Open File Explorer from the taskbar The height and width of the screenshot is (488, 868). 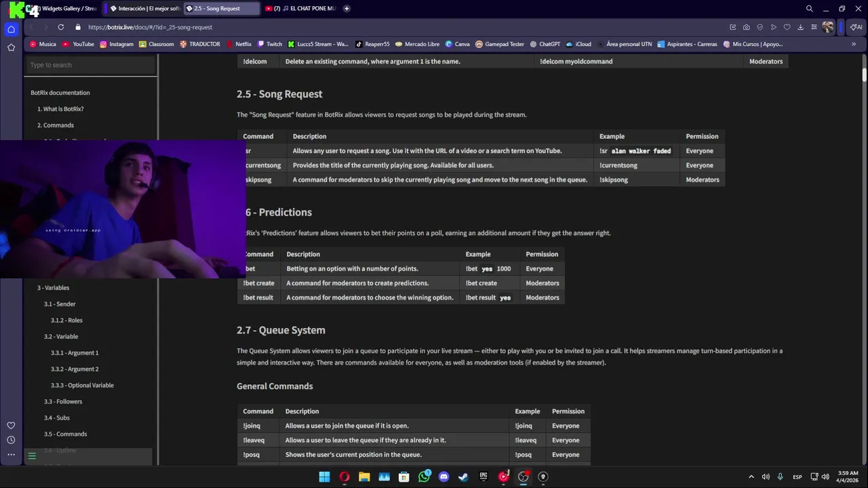pyautogui.click(x=364, y=476)
